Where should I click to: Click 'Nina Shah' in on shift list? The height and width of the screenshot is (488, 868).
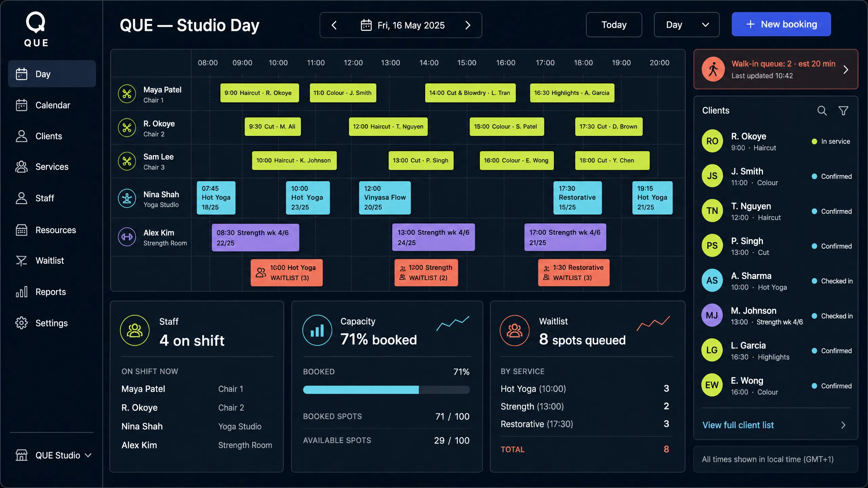[x=142, y=426]
